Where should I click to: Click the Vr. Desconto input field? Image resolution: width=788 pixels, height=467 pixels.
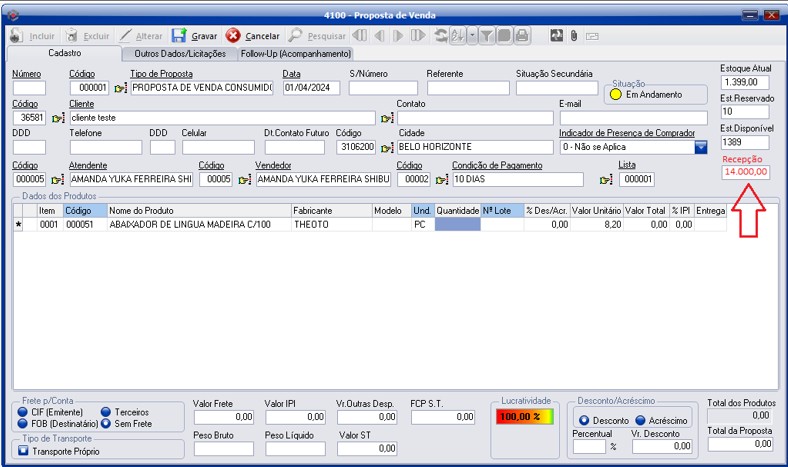point(662,447)
